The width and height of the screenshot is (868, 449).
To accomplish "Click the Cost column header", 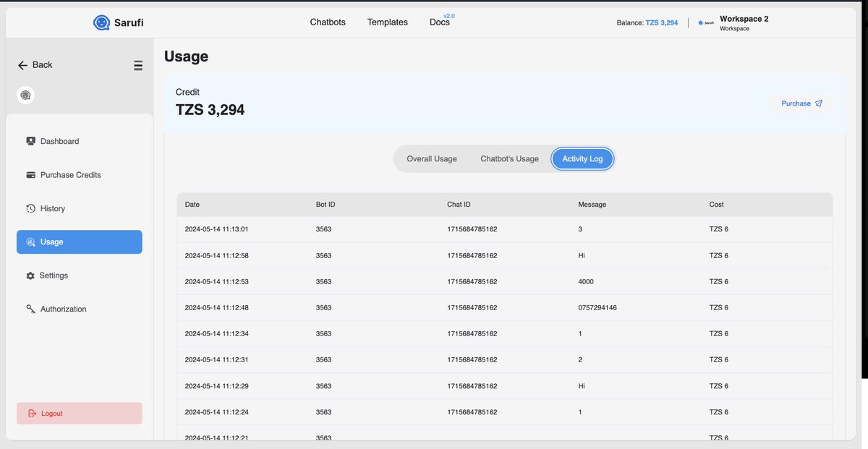I will [x=716, y=205].
